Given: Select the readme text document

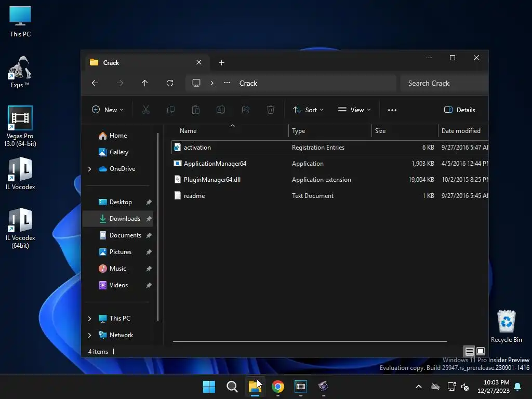Looking at the screenshot, I should pyautogui.click(x=330, y=196).
